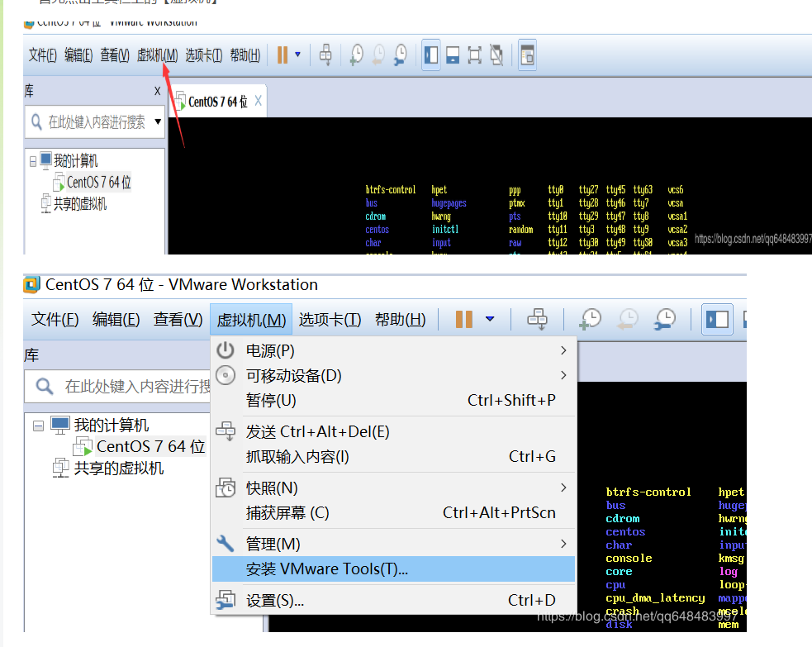Screen dimensions: 812x647
Task: Click send Ctrl+Alt+Del icon in upper toolbar
Action: click(x=325, y=55)
